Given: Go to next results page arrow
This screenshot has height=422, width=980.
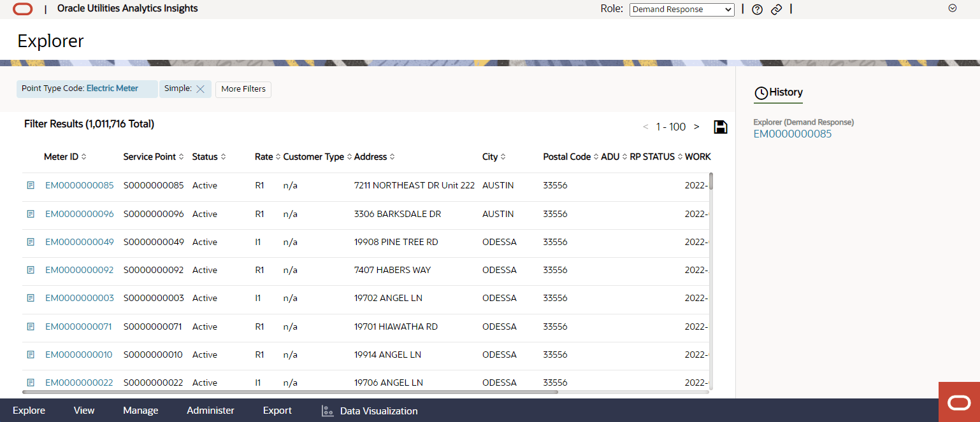Looking at the screenshot, I should 696,127.
